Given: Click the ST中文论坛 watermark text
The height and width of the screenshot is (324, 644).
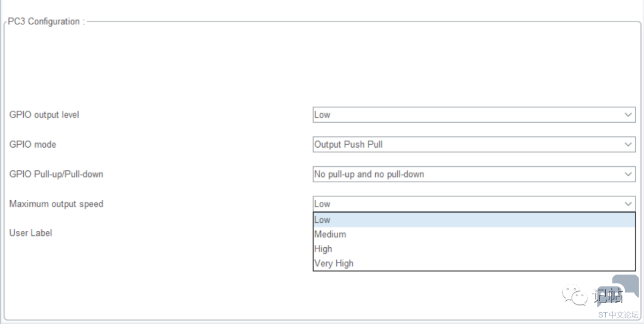Looking at the screenshot, I should pyautogui.click(x=618, y=315).
